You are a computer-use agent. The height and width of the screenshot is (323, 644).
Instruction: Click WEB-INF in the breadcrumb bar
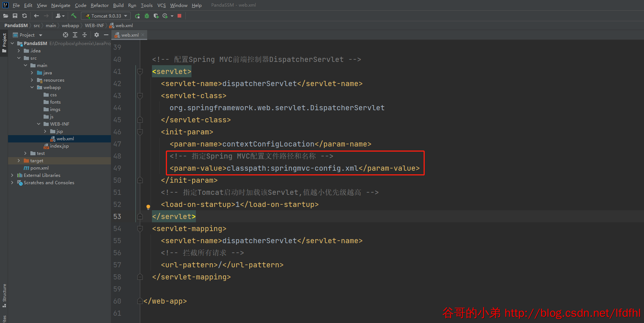pyautogui.click(x=94, y=26)
